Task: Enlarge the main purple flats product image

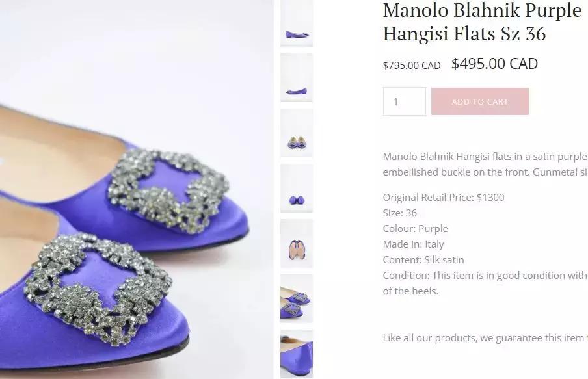Action: click(x=137, y=189)
